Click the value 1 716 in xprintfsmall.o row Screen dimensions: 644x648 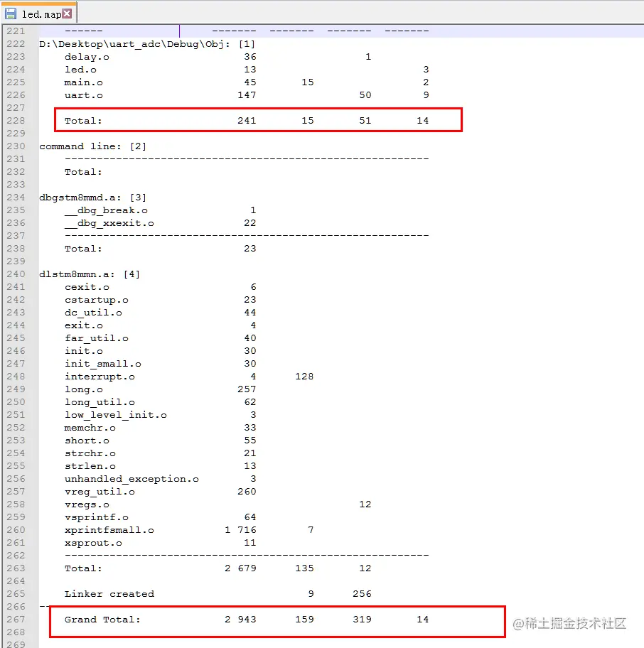pos(240,530)
